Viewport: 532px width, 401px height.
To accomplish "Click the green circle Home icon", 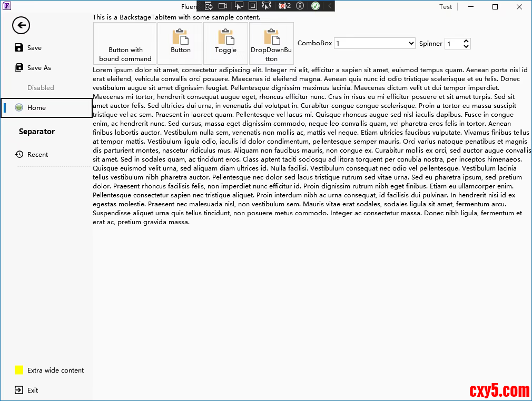I will (19, 107).
